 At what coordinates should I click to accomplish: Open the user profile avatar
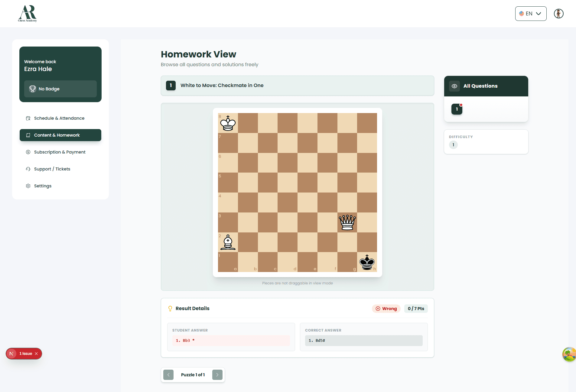[558, 14]
